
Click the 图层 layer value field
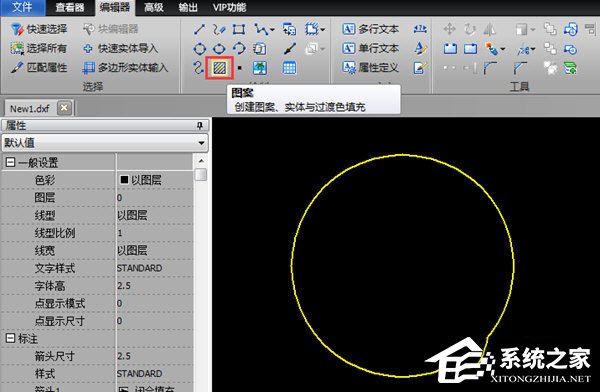tap(154, 198)
